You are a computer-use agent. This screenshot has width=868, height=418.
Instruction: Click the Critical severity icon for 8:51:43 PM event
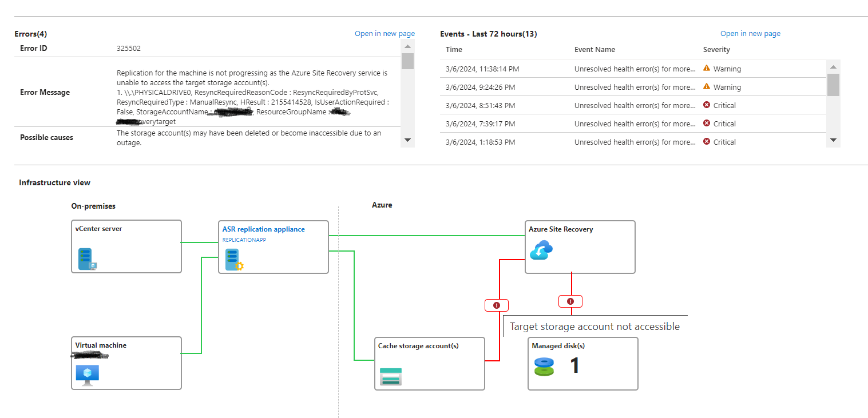[707, 105]
